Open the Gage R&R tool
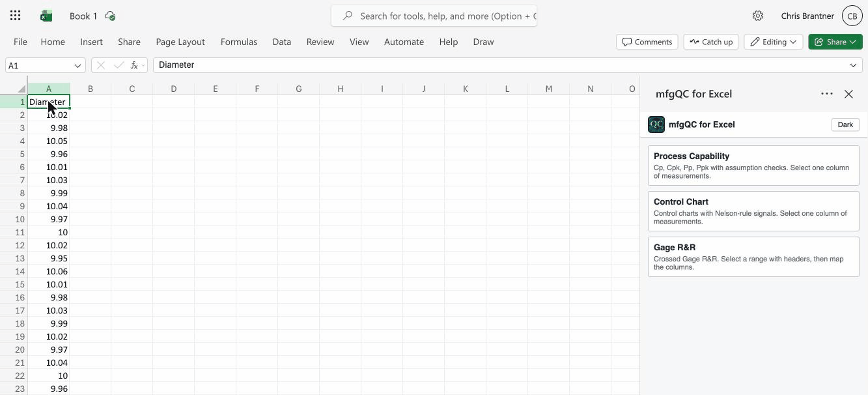The width and height of the screenshot is (868, 395). [753, 257]
